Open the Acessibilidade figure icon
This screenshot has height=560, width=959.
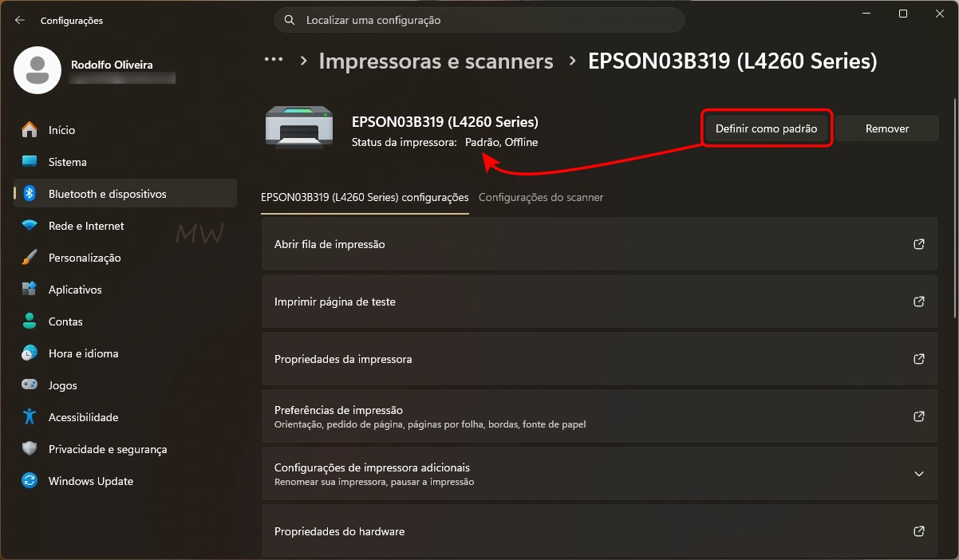(30, 417)
